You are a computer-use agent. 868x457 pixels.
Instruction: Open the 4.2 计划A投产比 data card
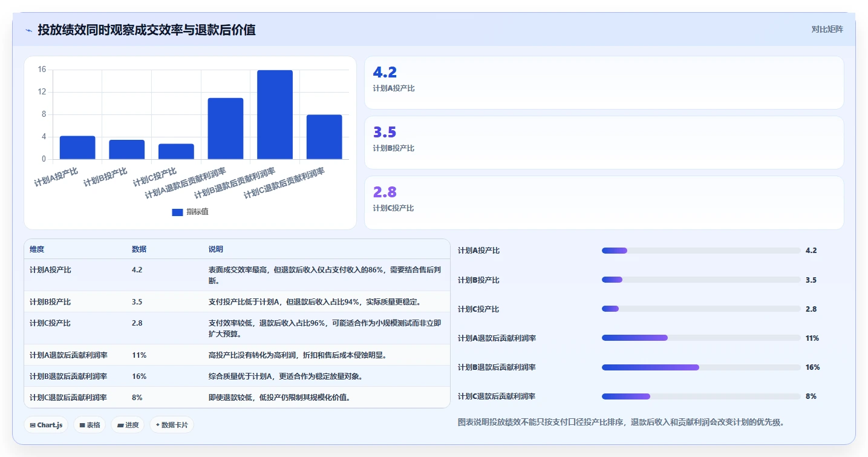604,82
